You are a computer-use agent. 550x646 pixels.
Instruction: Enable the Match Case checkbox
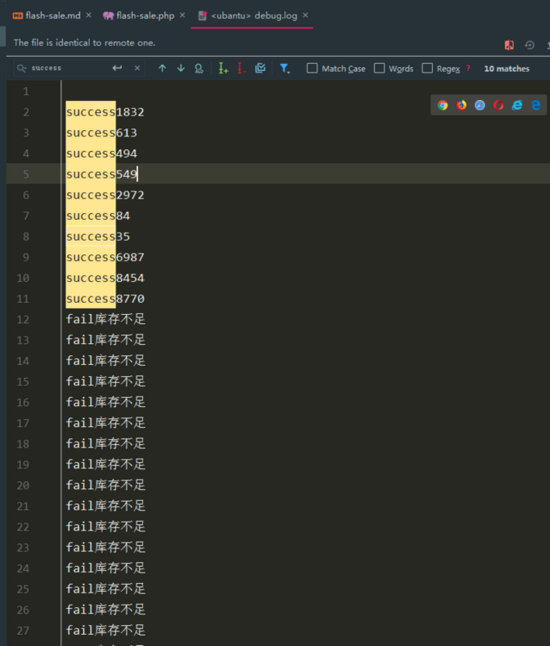pyautogui.click(x=312, y=68)
